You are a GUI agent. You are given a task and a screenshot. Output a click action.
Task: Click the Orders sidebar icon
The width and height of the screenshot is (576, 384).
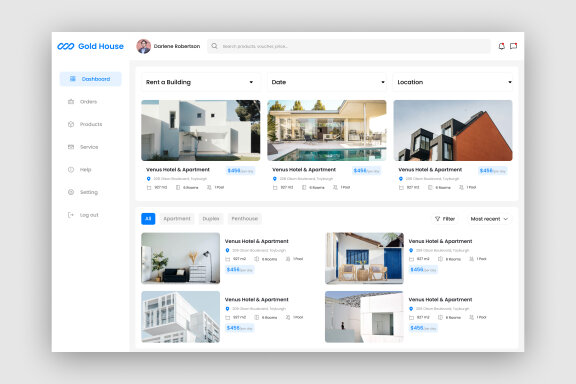coord(71,101)
